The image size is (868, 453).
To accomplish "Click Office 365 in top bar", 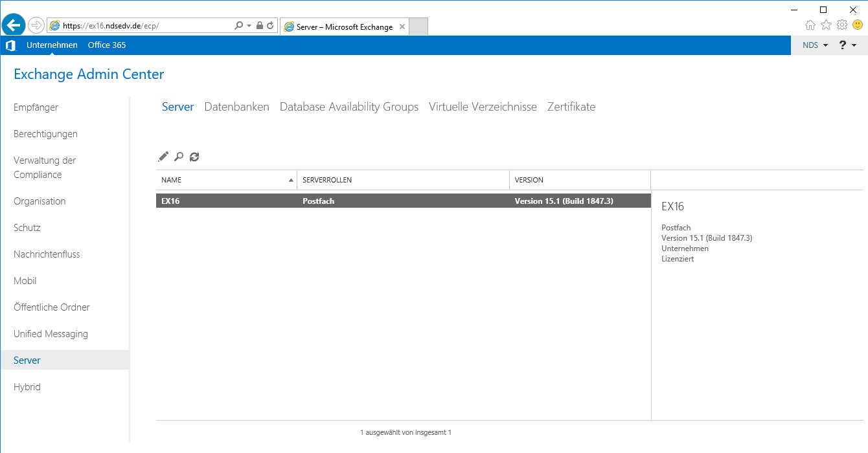I will pos(107,45).
